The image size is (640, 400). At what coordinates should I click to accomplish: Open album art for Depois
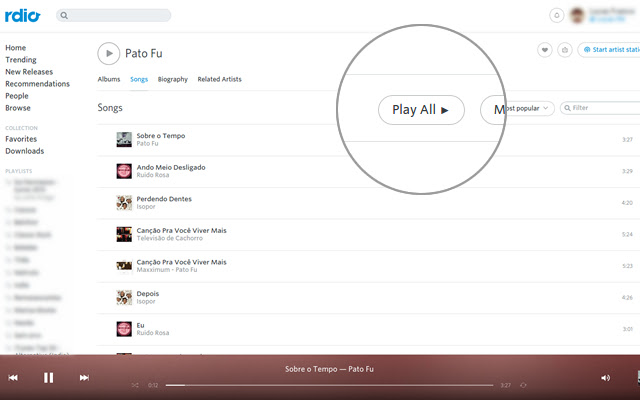(124, 298)
